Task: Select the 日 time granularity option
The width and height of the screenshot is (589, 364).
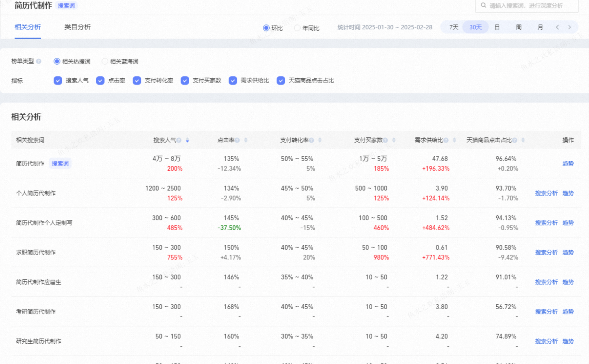Action: [497, 27]
